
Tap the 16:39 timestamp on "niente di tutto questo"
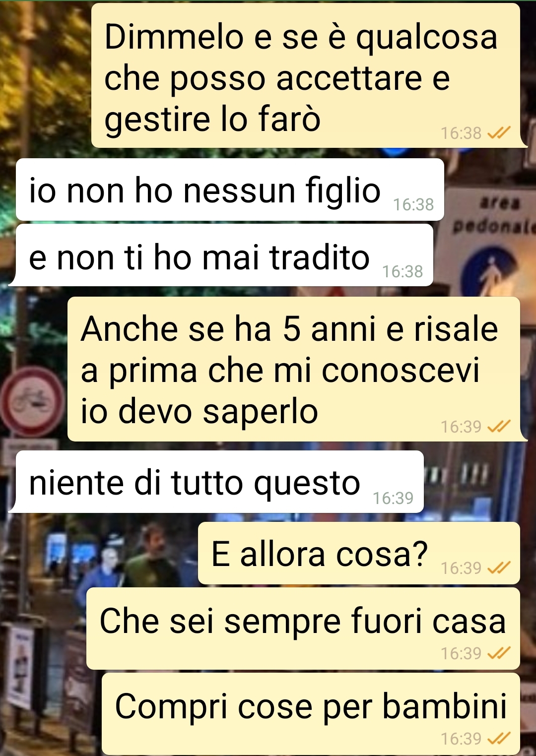click(x=393, y=498)
